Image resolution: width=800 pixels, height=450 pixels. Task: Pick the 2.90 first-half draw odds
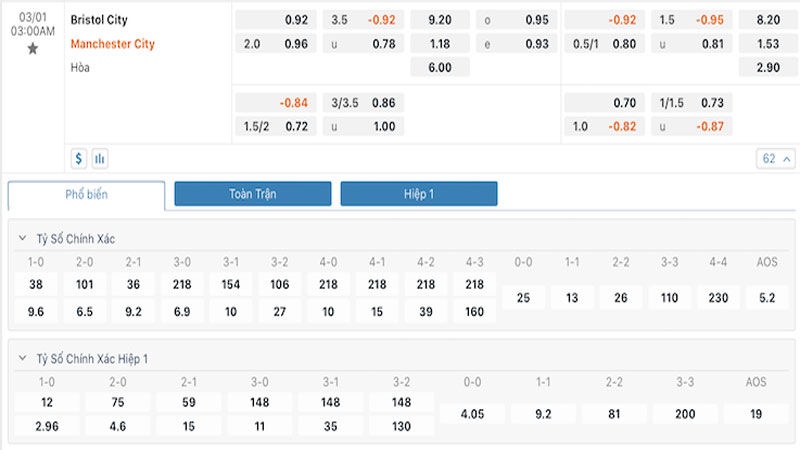point(768,67)
